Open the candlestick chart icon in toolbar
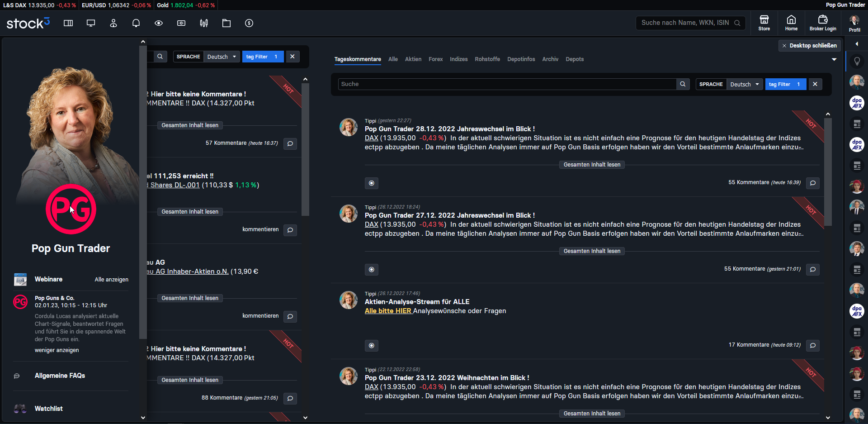Viewport: 868px width, 424px height. [x=204, y=23]
